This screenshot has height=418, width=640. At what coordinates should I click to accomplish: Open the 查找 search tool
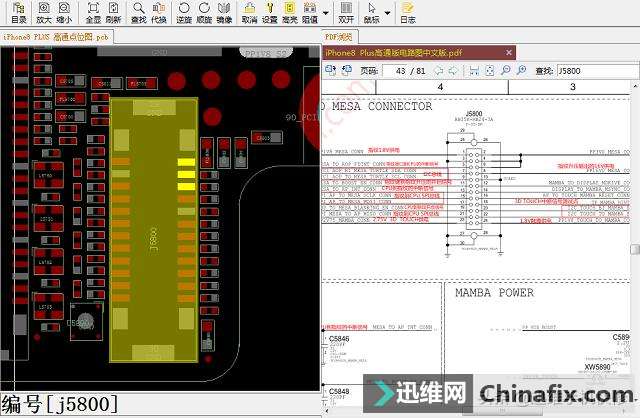click(x=139, y=13)
